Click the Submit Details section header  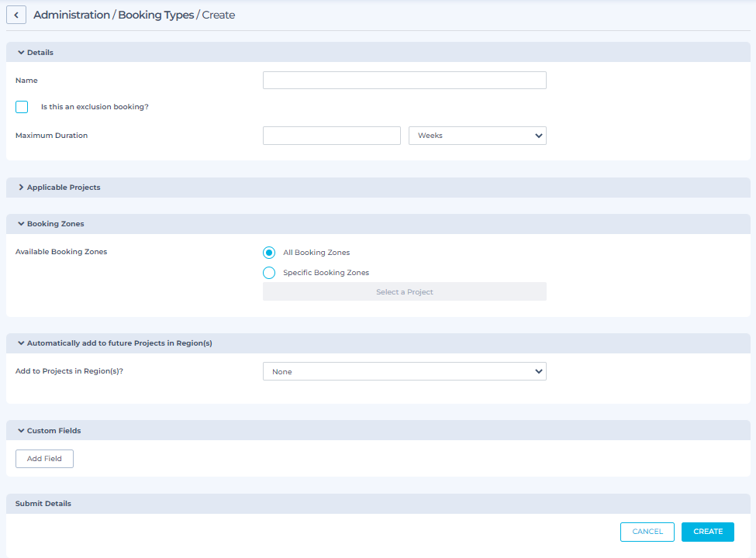tap(43, 504)
